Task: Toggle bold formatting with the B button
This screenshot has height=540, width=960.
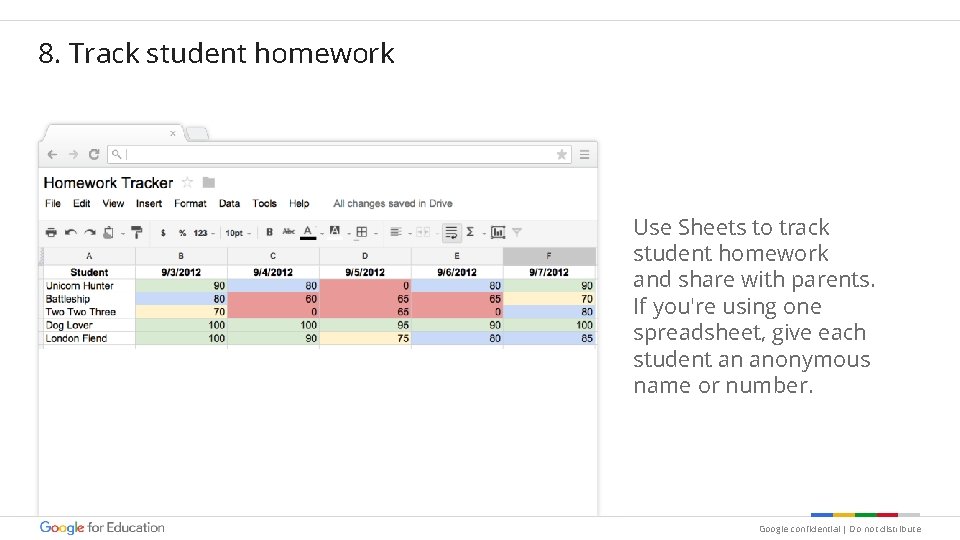Action: pyautogui.click(x=269, y=232)
